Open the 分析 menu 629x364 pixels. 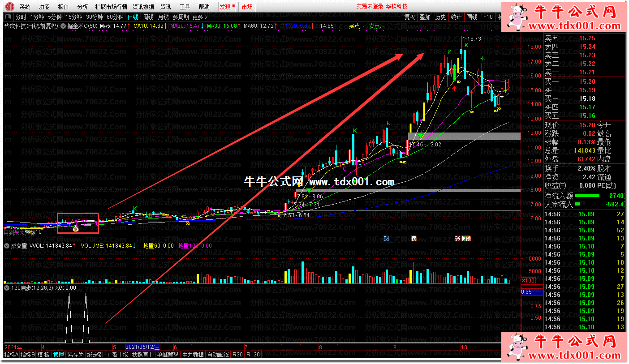click(x=82, y=7)
